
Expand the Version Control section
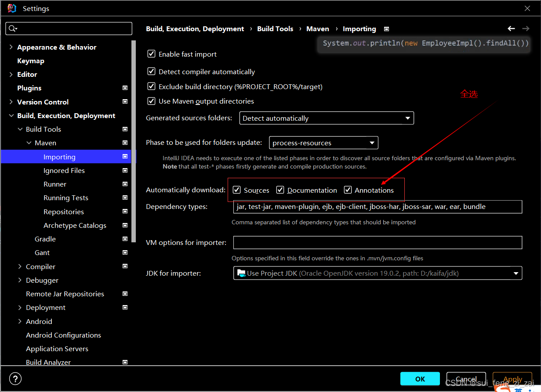click(11, 102)
